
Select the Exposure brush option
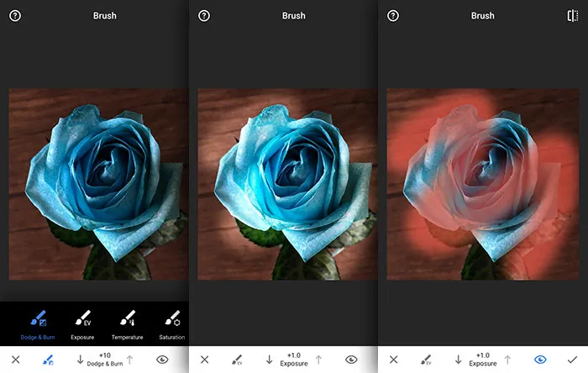click(82, 324)
